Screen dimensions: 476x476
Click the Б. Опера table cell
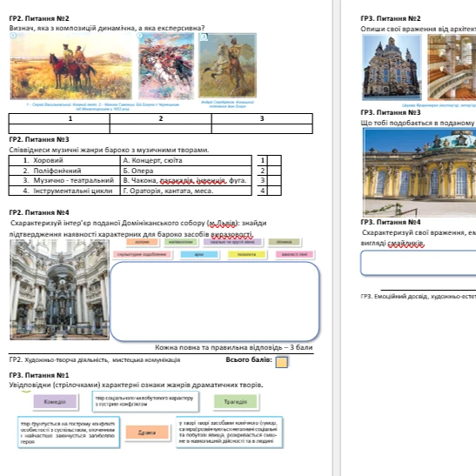click(185, 171)
